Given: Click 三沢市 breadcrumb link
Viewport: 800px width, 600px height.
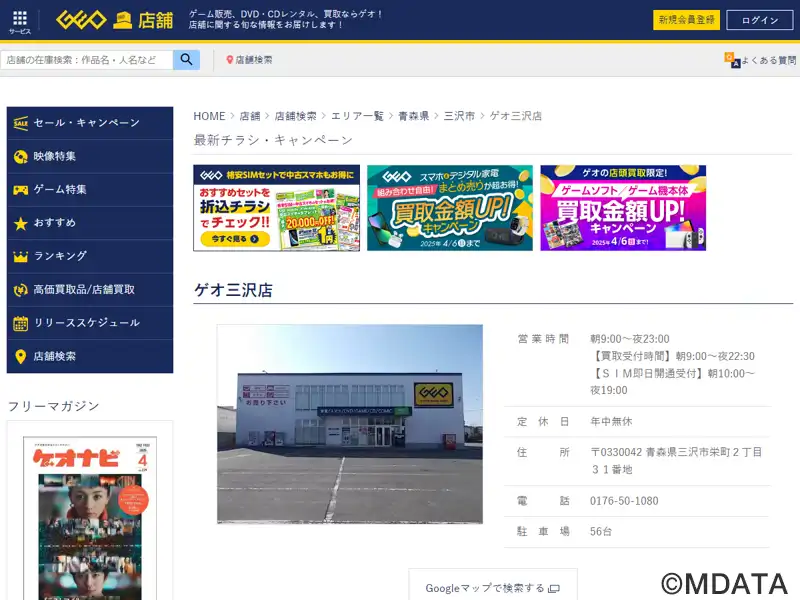Looking at the screenshot, I should (x=459, y=116).
